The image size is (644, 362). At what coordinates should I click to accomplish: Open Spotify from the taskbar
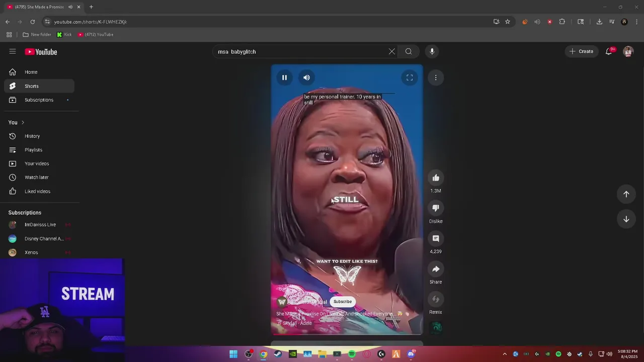[x=352, y=354]
